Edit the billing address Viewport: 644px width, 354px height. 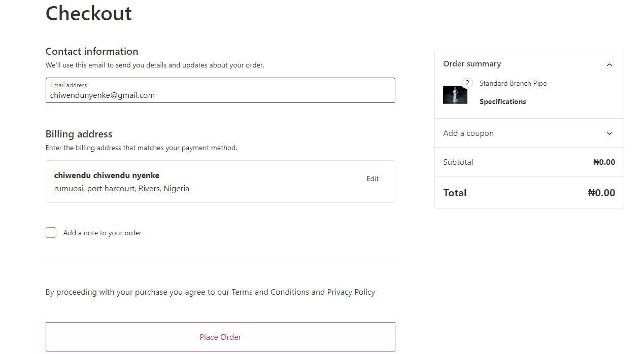click(372, 179)
